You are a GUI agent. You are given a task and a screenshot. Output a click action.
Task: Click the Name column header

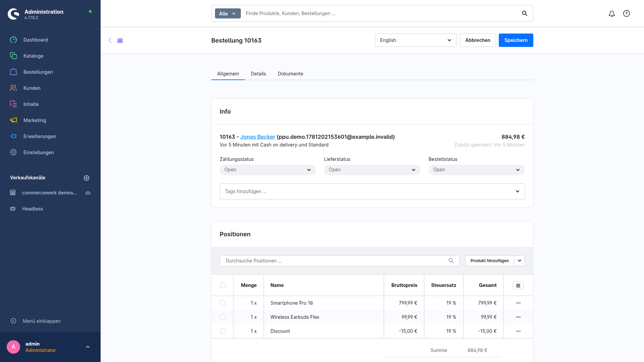click(x=324, y=285)
